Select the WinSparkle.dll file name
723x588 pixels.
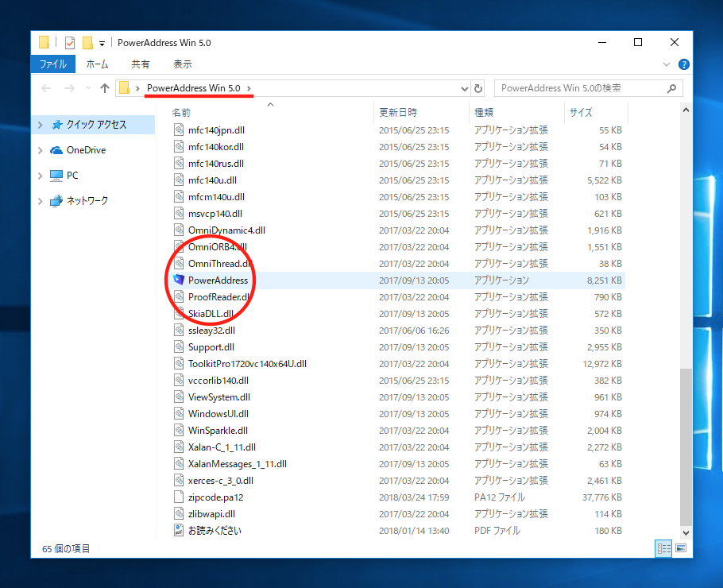(218, 431)
